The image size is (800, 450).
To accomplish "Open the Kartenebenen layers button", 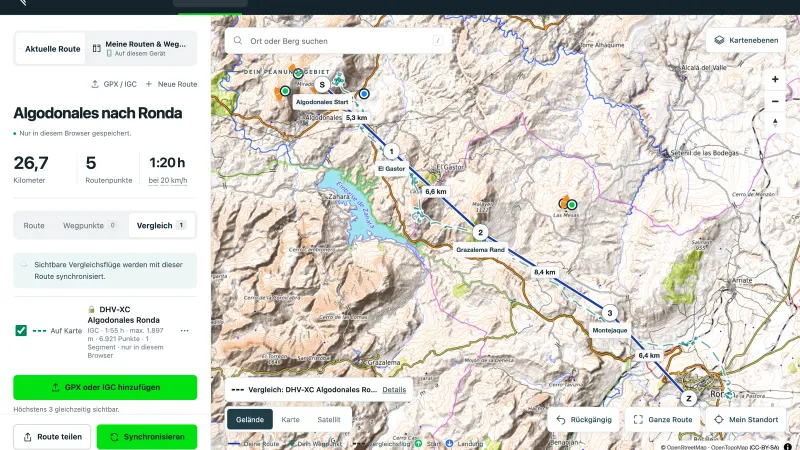I will click(x=746, y=40).
